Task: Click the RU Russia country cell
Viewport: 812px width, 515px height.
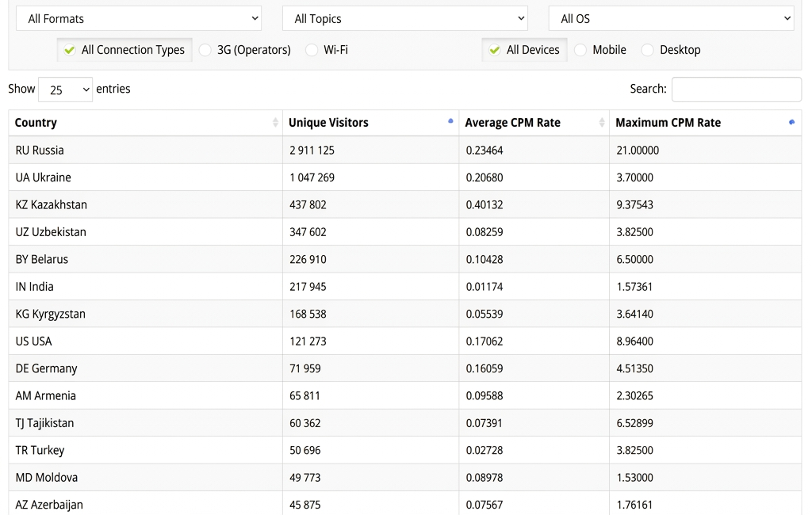Action: [146, 150]
